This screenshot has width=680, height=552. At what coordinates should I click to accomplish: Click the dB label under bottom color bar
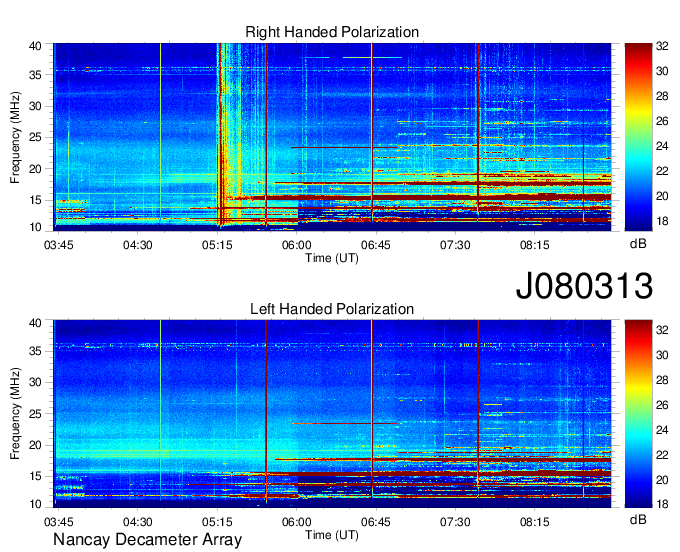click(x=638, y=519)
